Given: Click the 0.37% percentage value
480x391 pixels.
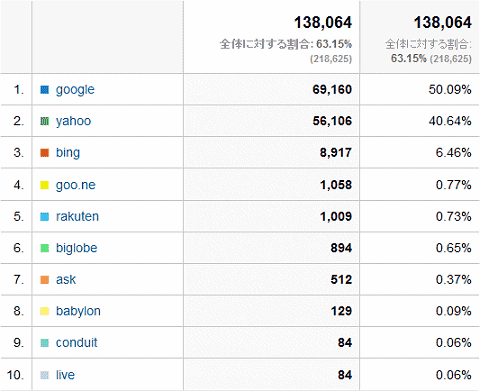Looking at the screenshot, I should [453, 279].
